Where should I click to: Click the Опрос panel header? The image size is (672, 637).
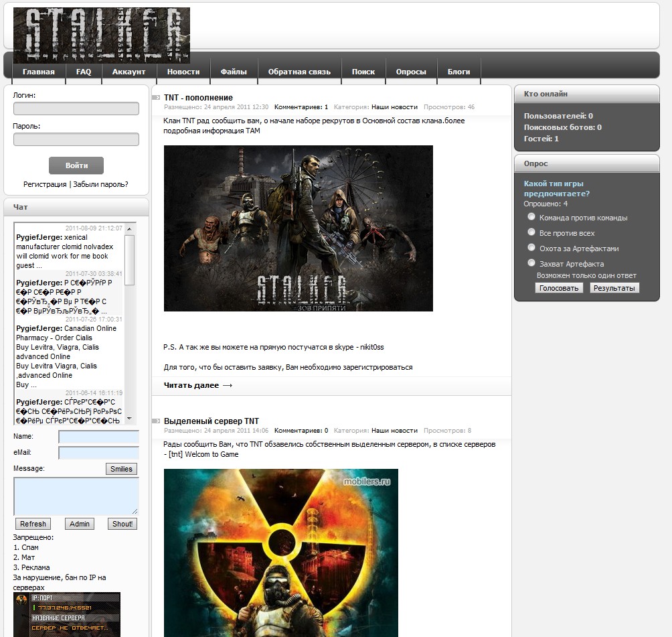pyautogui.click(x=587, y=164)
